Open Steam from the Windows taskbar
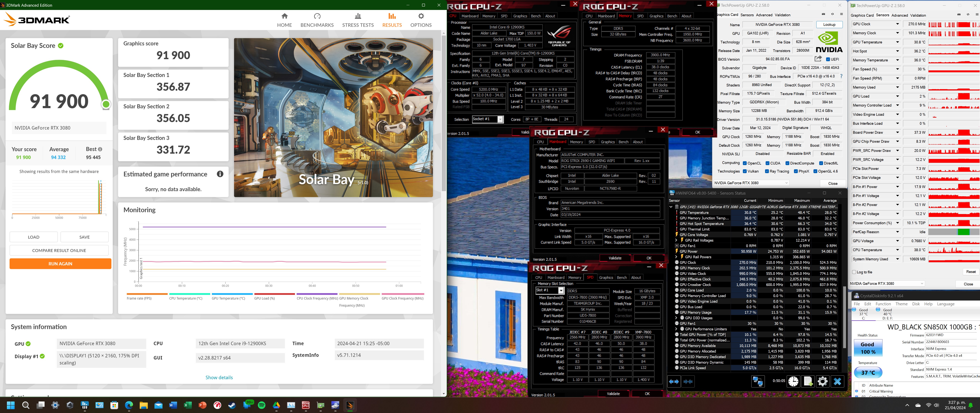This screenshot has height=413, width=980. tap(232, 405)
